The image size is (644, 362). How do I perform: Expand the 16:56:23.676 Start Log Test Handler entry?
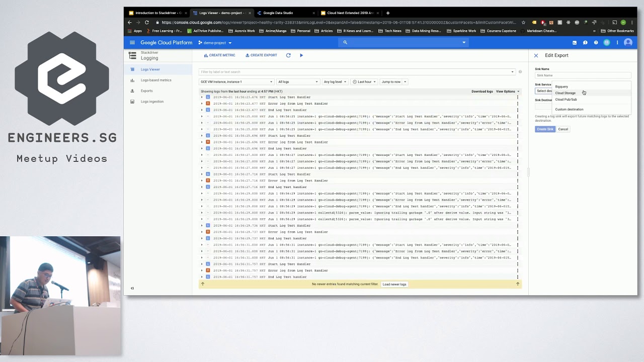(x=202, y=97)
